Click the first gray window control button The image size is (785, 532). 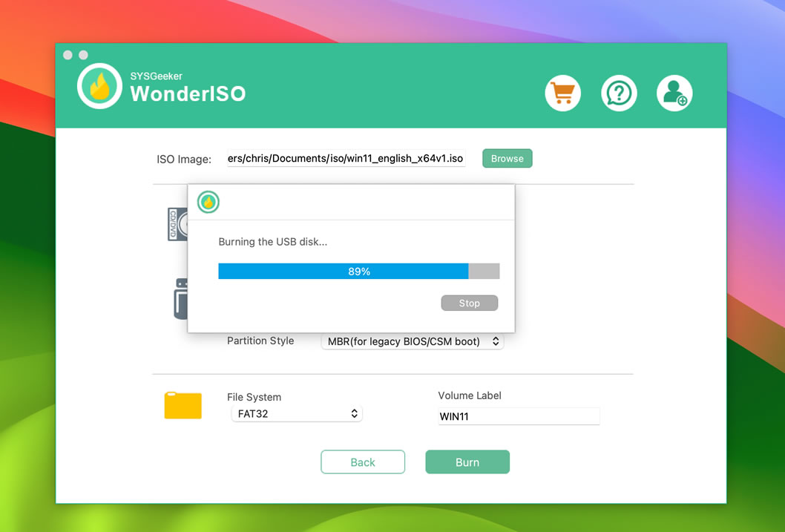(68, 55)
